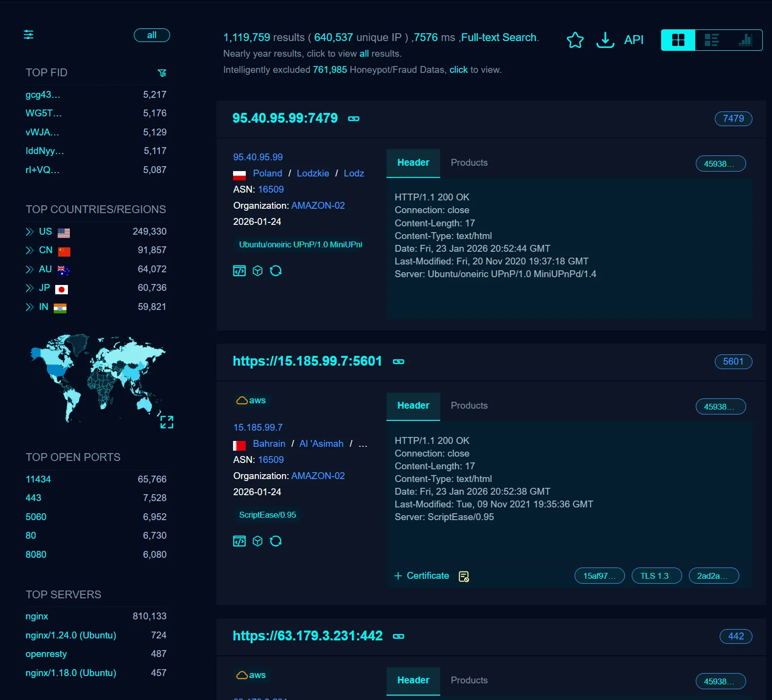Screen dimensions: 772x700
Task: Filter by server openresty
Action: click(x=46, y=654)
